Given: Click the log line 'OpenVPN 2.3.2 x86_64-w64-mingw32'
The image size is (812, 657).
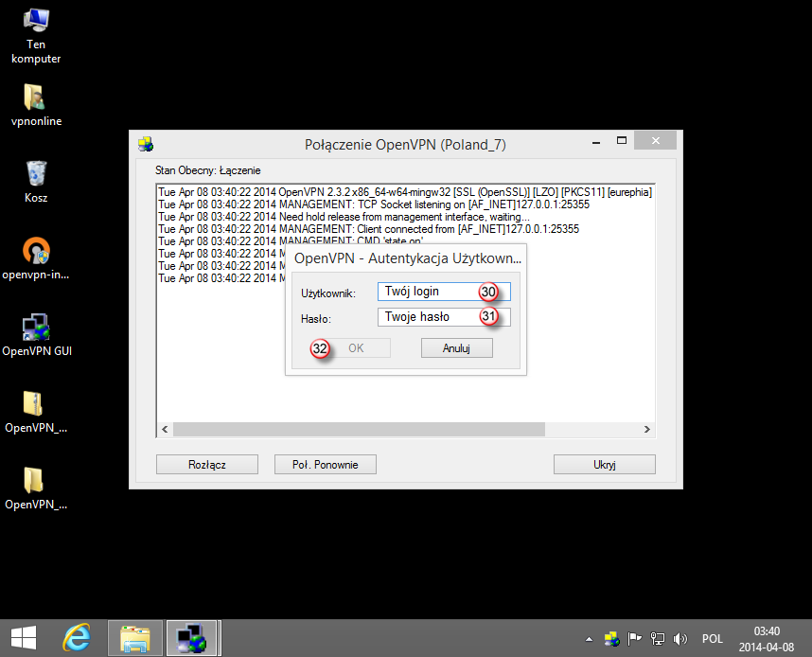Looking at the screenshot, I should (x=364, y=192).
